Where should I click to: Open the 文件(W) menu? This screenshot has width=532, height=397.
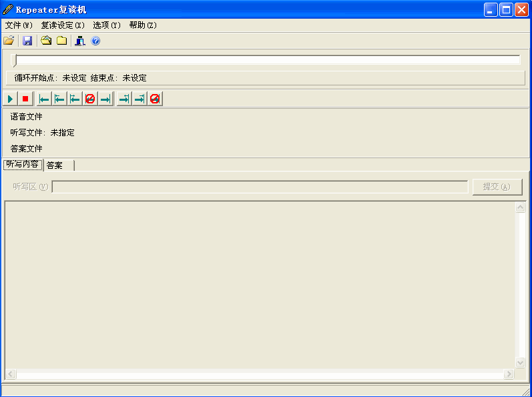click(x=19, y=25)
